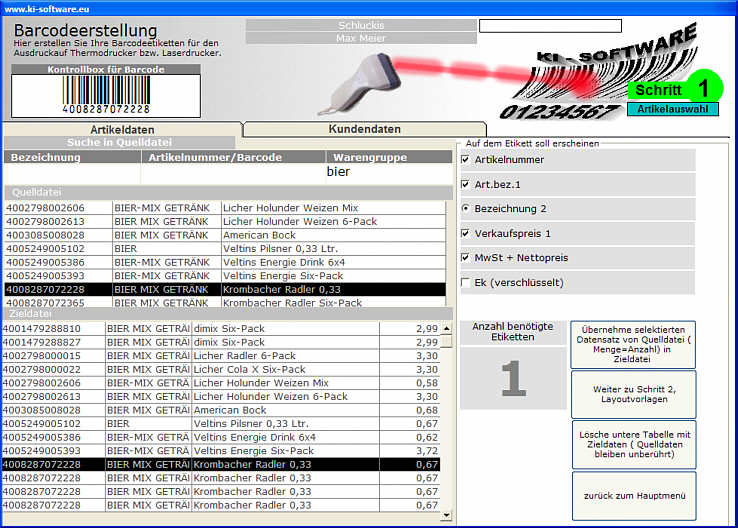The height and width of the screenshot is (528, 738).
Task: Select Zieldatei row Veltins Pilsner 0,33 Ltr.
Action: coord(221,424)
